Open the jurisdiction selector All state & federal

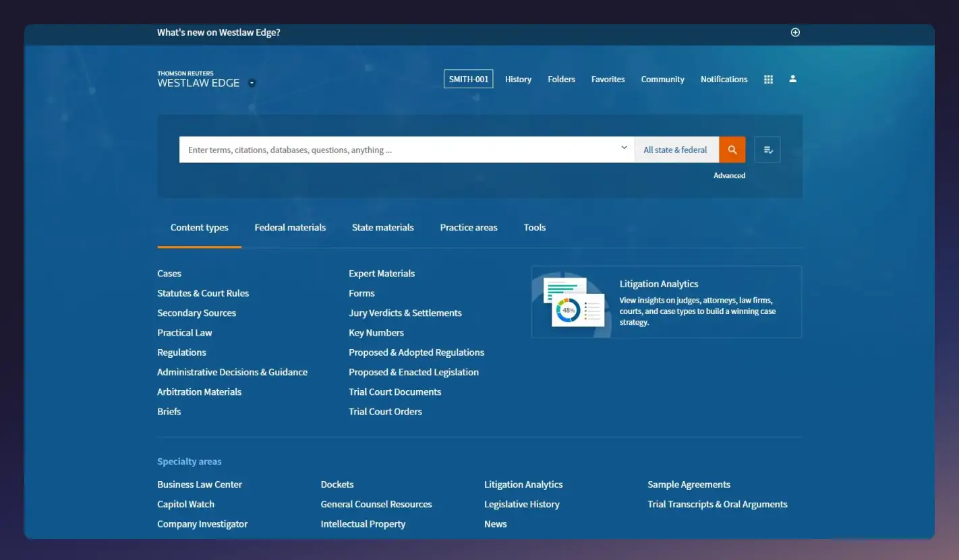(x=676, y=150)
